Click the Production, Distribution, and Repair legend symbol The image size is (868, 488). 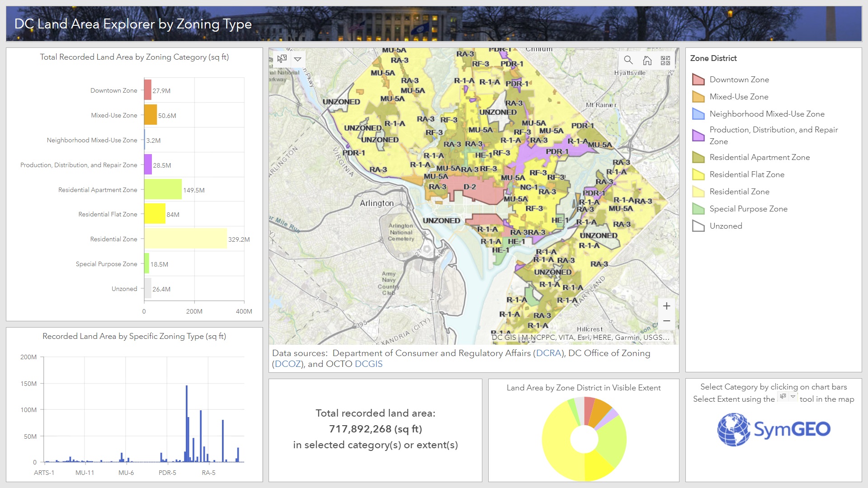tap(698, 135)
